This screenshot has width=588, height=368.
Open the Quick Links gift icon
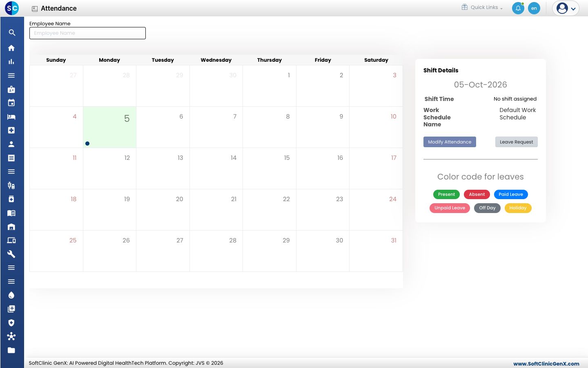click(465, 7)
